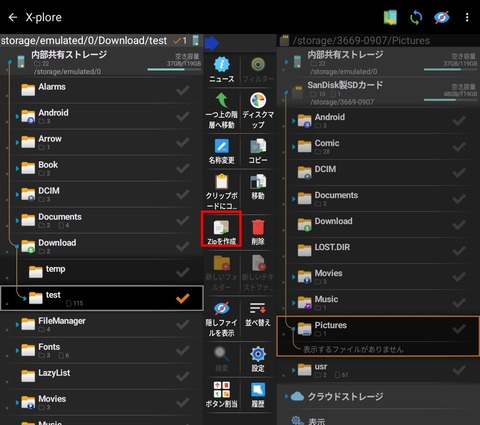
Task: Open the ディスクマップ disk map tool
Action: pyautogui.click(x=258, y=111)
